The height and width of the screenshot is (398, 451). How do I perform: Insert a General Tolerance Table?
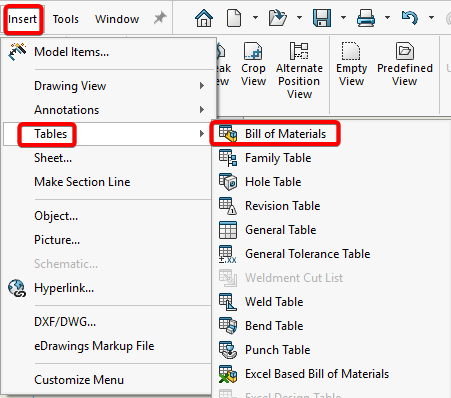tap(308, 254)
